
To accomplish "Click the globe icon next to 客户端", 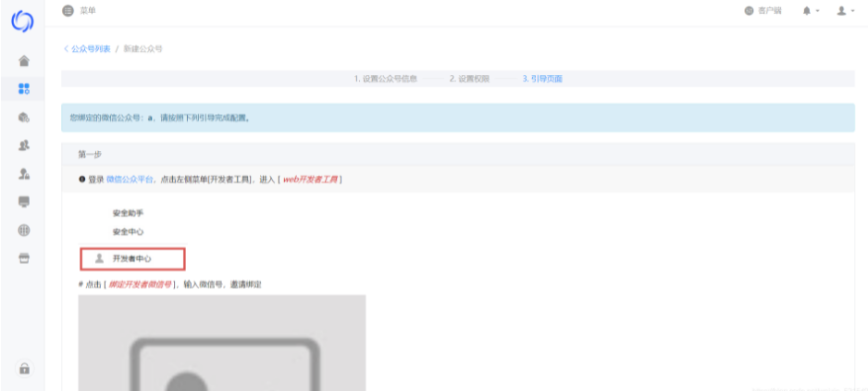I will [749, 10].
